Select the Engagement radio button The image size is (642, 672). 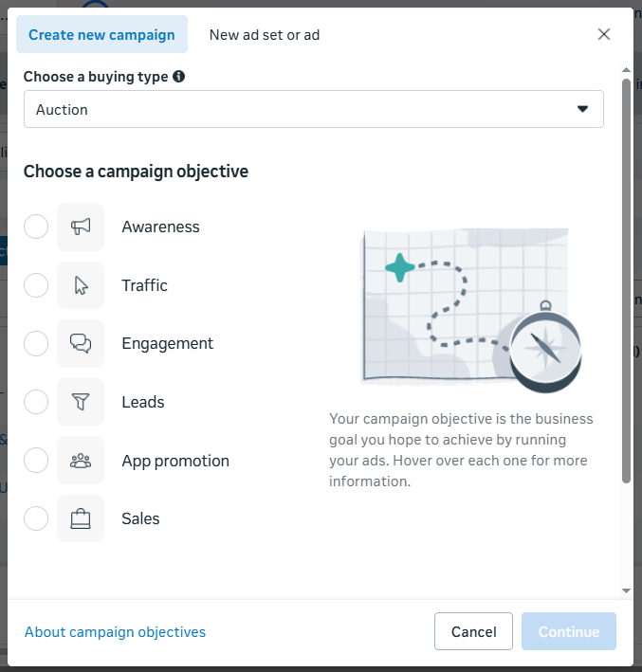pos(36,344)
